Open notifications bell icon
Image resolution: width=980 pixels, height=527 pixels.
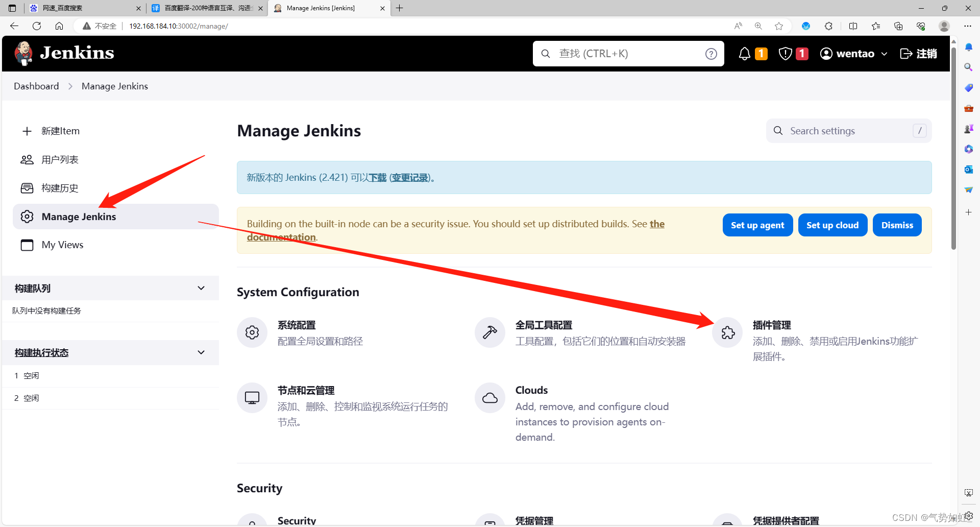point(745,54)
